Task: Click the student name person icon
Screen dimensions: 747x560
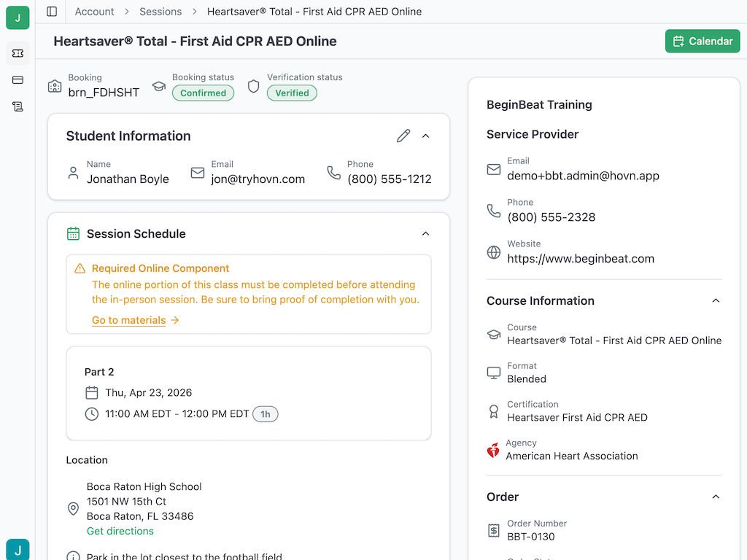Action: click(x=73, y=173)
